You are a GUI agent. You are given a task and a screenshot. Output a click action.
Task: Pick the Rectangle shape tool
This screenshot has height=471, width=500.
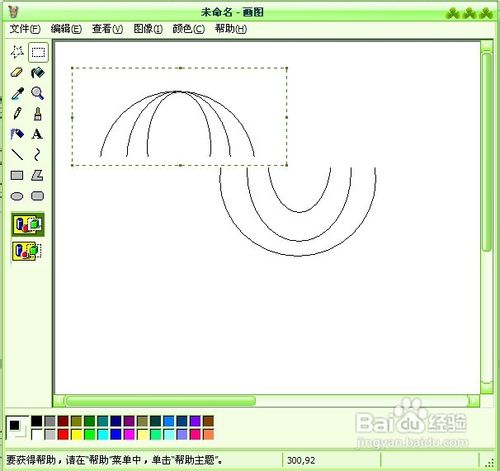click(17, 176)
